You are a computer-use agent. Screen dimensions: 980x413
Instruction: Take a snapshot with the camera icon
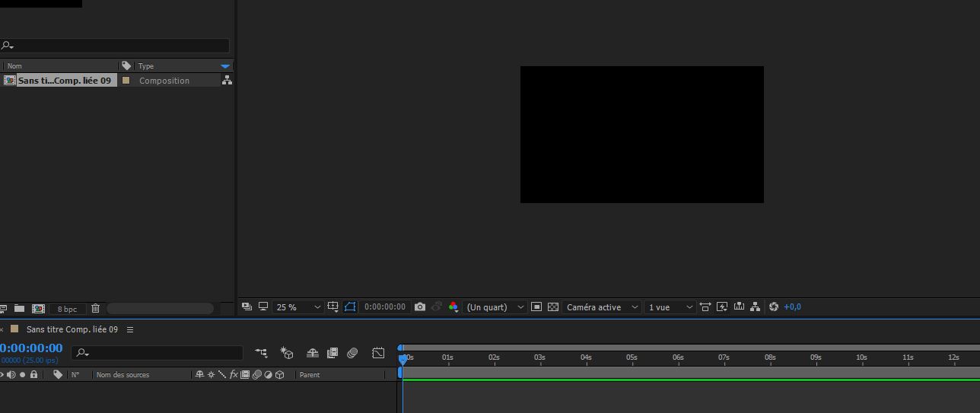[x=420, y=307]
